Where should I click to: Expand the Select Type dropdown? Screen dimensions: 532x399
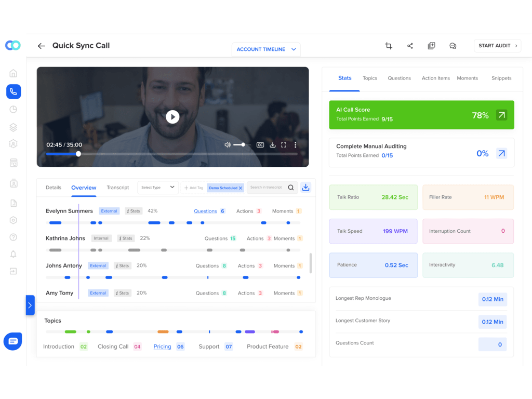pyautogui.click(x=158, y=187)
